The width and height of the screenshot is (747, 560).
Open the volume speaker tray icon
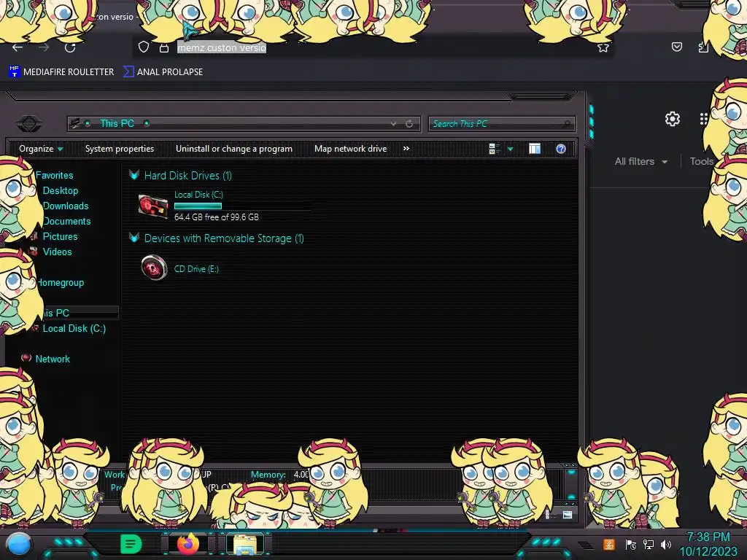pos(665,544)
